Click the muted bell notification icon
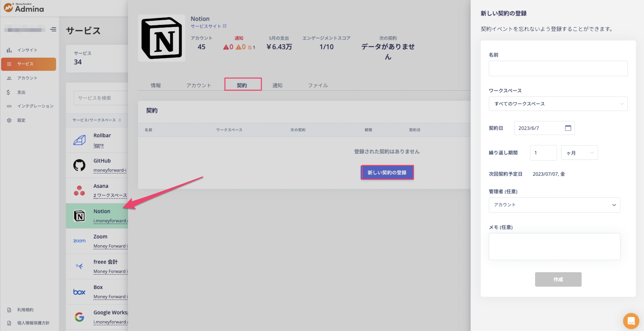644x331 pixels. point(250,47)
